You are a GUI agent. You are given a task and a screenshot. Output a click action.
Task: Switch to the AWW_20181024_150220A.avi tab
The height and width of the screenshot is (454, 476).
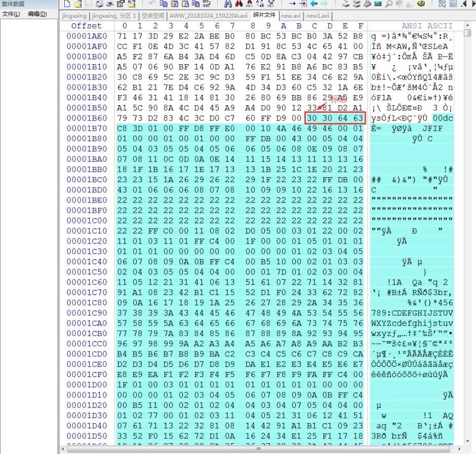pos(209,16)
